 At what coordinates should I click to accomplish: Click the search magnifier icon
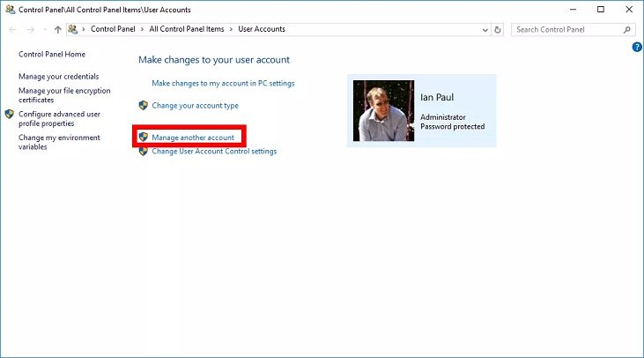(628, 29)
